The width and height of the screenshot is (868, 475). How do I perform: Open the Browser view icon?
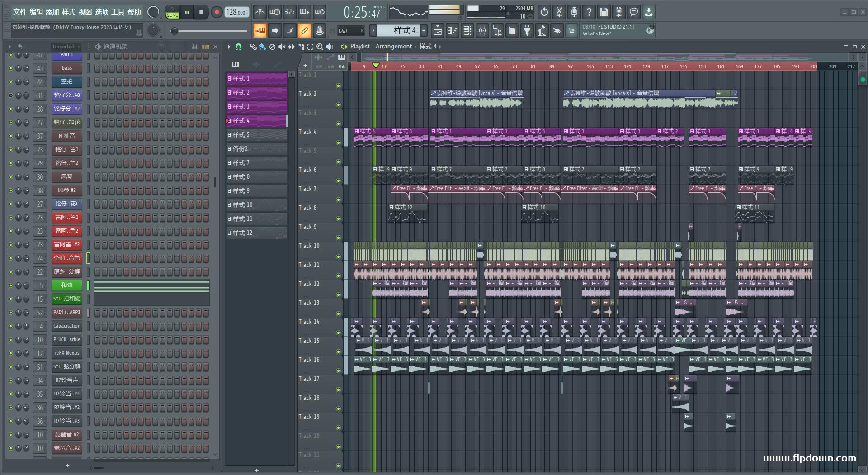[x=497, y=31]
